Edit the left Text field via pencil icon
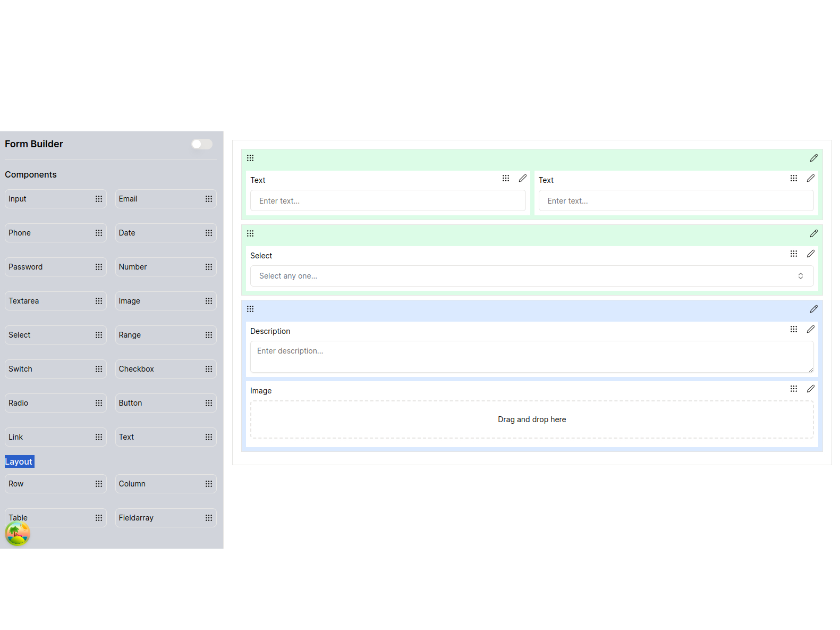Screen dimensions: 840x630 tap(523, 178)
